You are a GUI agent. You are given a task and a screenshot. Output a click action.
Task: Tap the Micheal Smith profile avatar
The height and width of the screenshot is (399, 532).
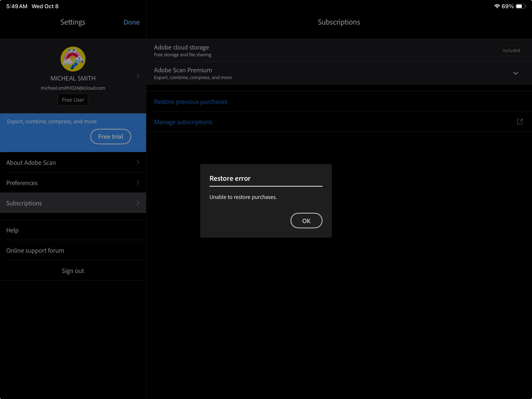coord(73,59)
